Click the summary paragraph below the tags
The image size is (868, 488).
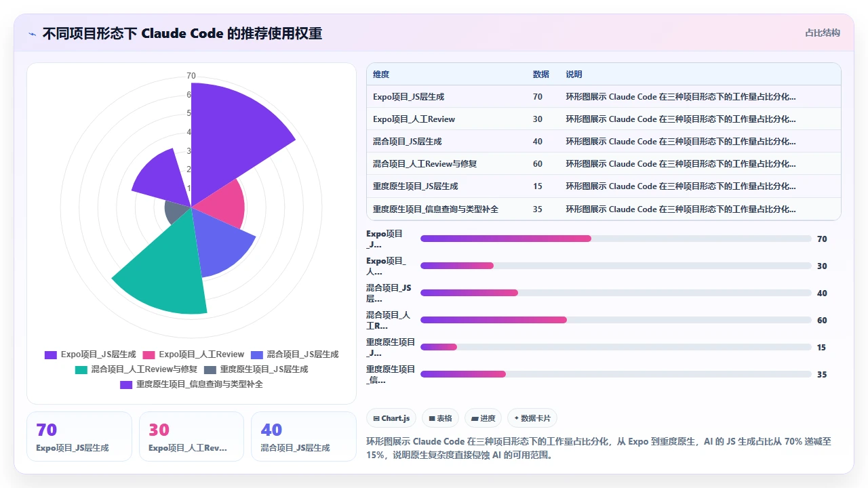[x=599, y=448]
